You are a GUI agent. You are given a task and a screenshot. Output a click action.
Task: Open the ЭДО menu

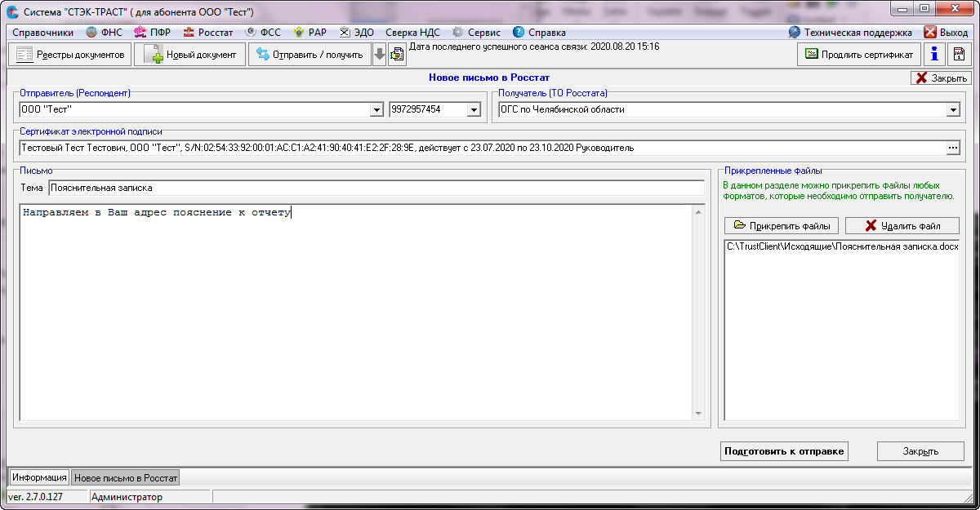click(x=356, y=33)
